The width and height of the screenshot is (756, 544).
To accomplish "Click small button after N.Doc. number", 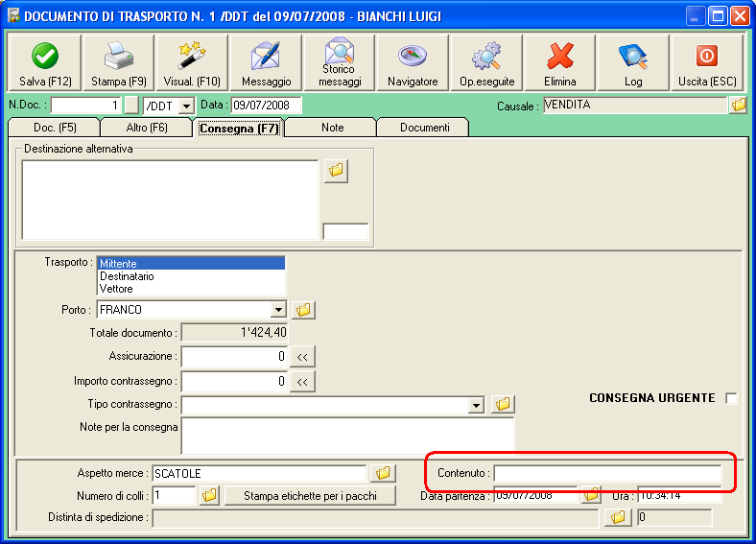I will pyautogui.click(x=131, y=106).
